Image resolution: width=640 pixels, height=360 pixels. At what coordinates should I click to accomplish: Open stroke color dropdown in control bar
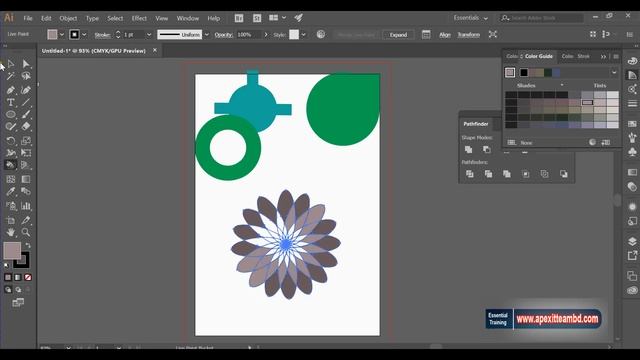(x=84, y=35)
